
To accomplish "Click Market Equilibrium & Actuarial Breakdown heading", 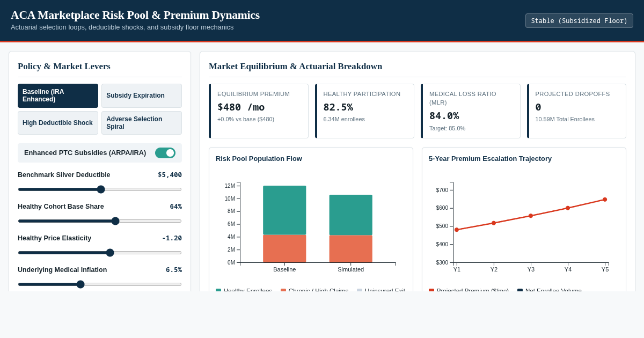I will tap(295, 67).
